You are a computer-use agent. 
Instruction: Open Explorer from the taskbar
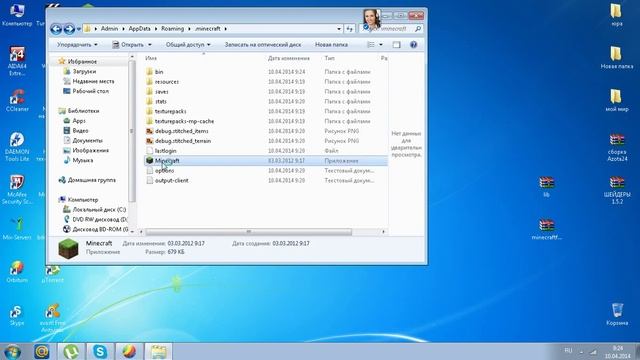click(158, 352)
